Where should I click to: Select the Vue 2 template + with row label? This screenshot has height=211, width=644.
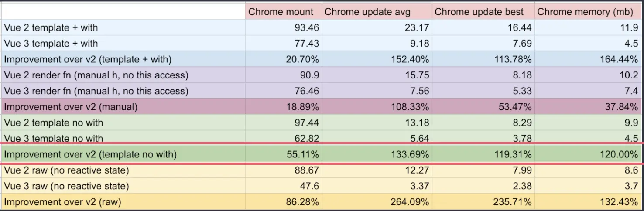123,27
